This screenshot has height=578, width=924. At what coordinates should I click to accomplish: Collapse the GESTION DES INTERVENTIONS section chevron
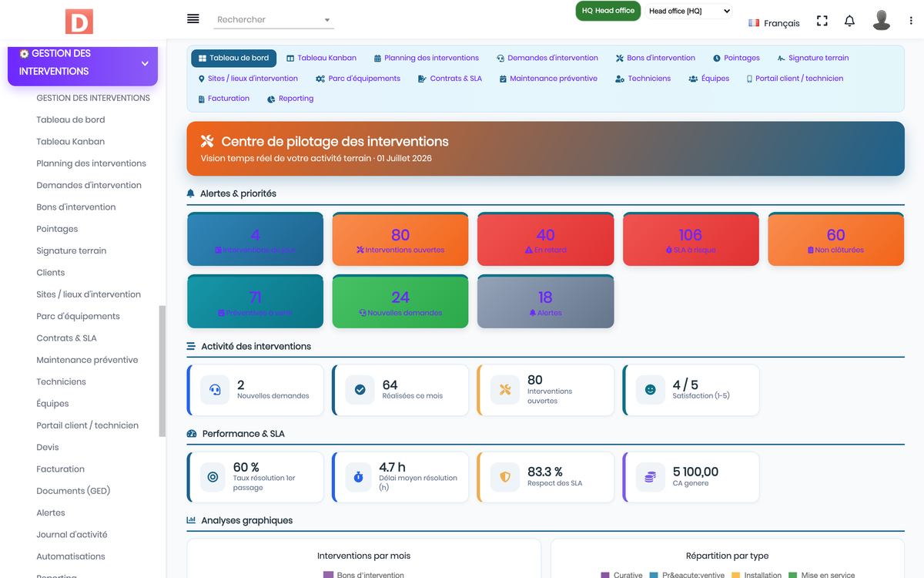(x=145, y=64)
